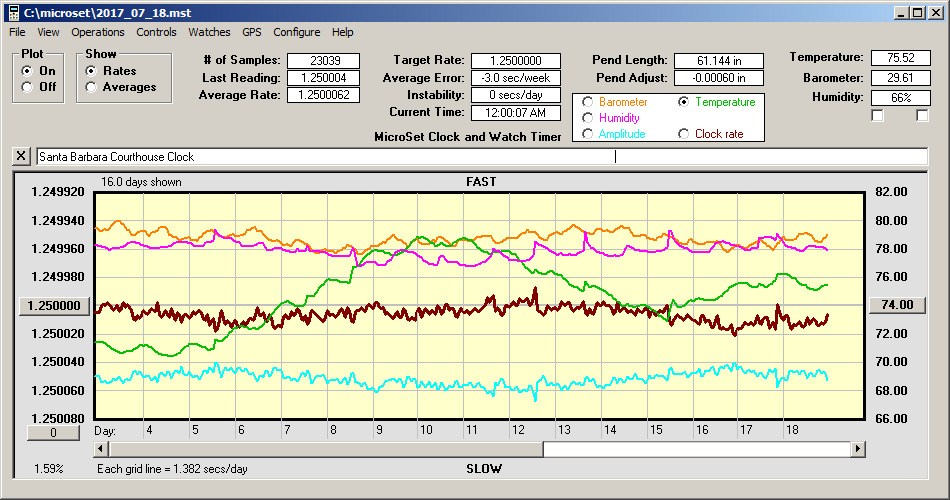Click the Temperature reading field

900,58
